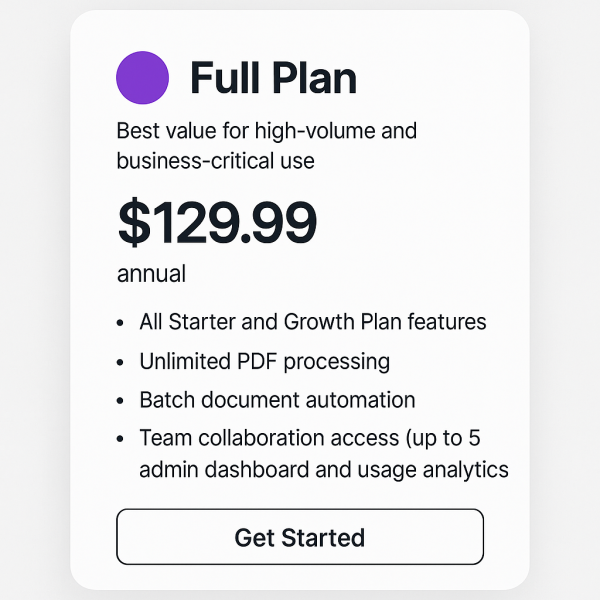Click bullet beside "Batch document automation"

(121, 401)
